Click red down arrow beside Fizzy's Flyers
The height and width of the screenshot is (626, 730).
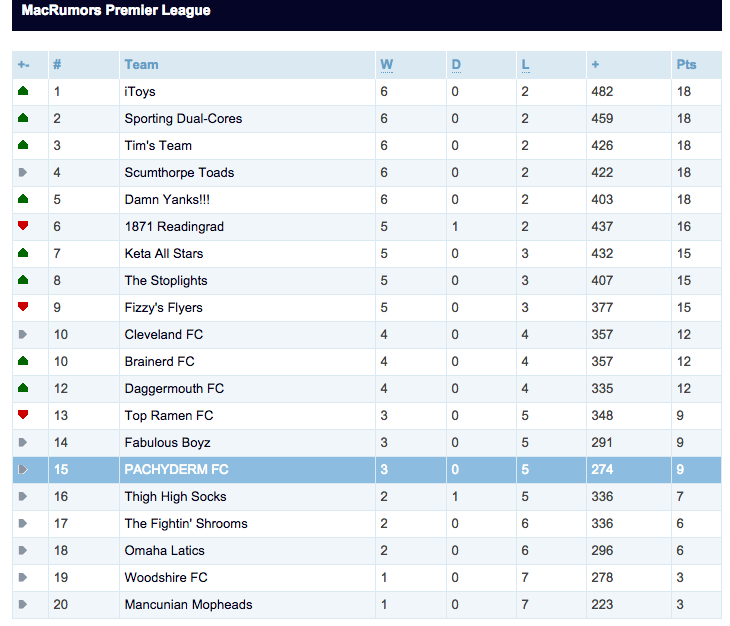coord(23,307)
